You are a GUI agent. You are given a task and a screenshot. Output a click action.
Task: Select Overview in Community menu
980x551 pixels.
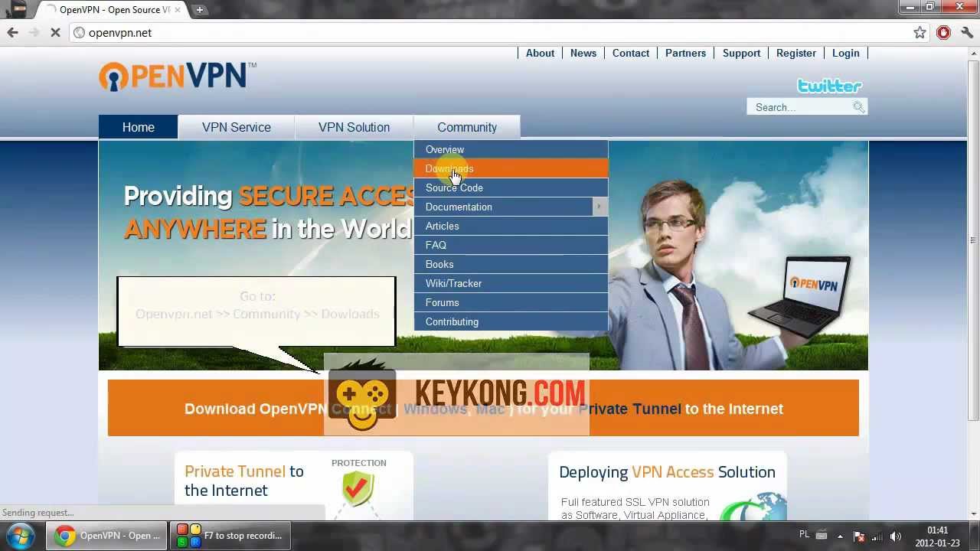(511, 149)
